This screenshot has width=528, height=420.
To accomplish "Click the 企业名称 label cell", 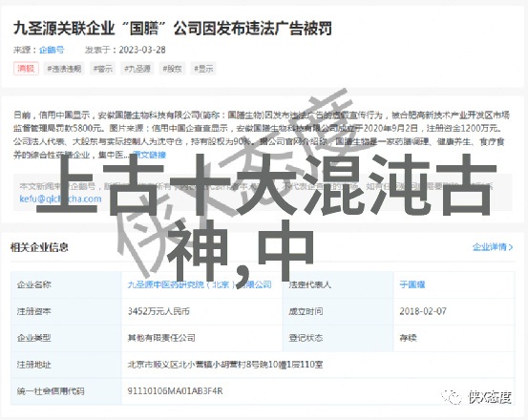I will point(66,284).
